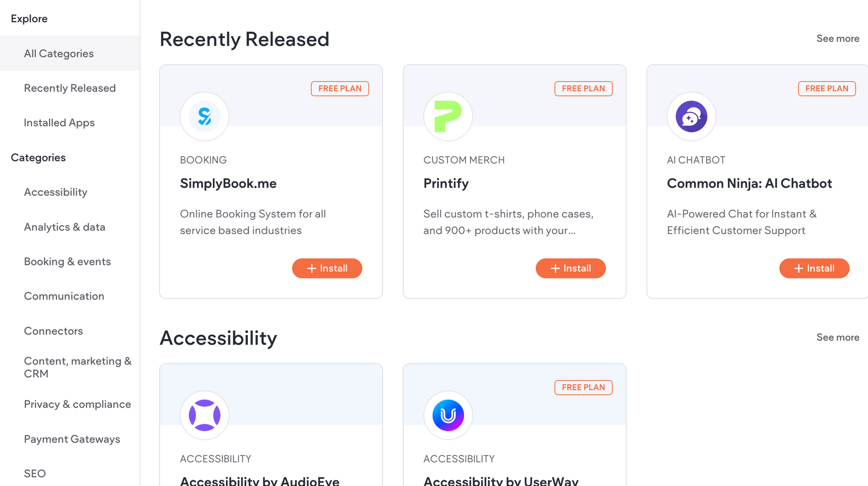Click the UserWay accessibility app logo
Screen dimensions: 868x486
click(448, 415)
